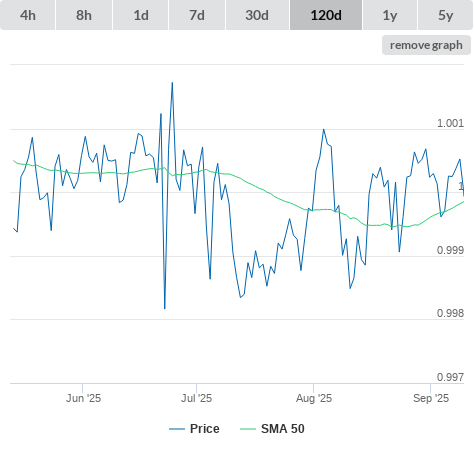The image size is (474, 455).
Task: Switch to the 7d view
Action: 197,15
